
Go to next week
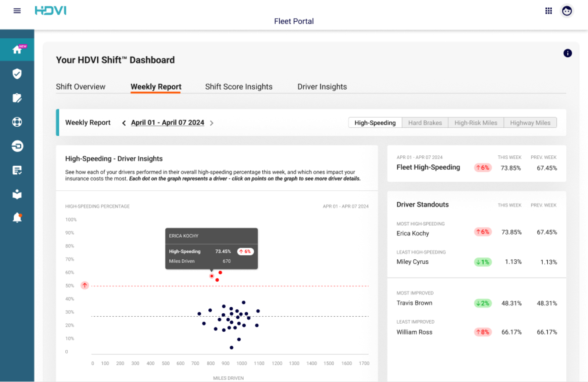tap(212, 123)
